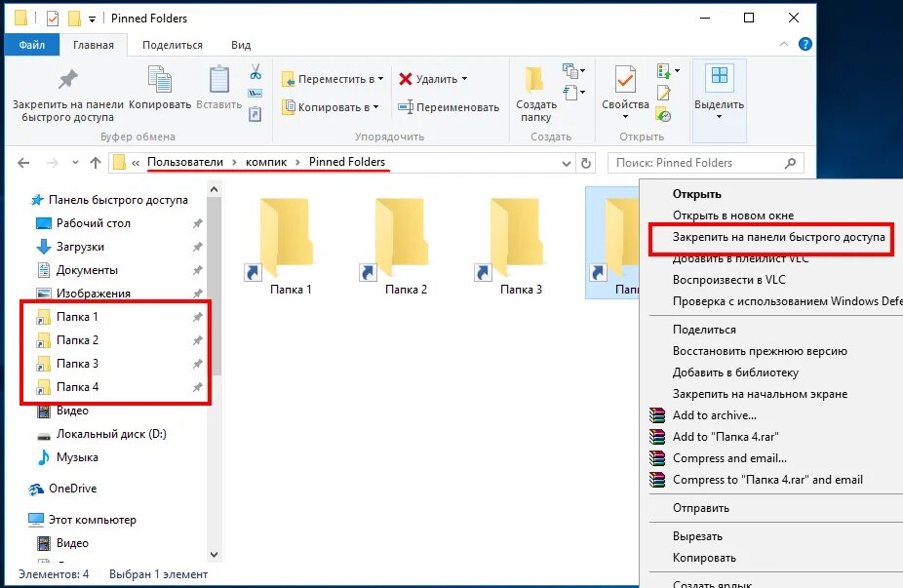This screenshot has width=903, height=588.
Task: Choose Закрепить на начальном экране
Action: pos(760,394)
